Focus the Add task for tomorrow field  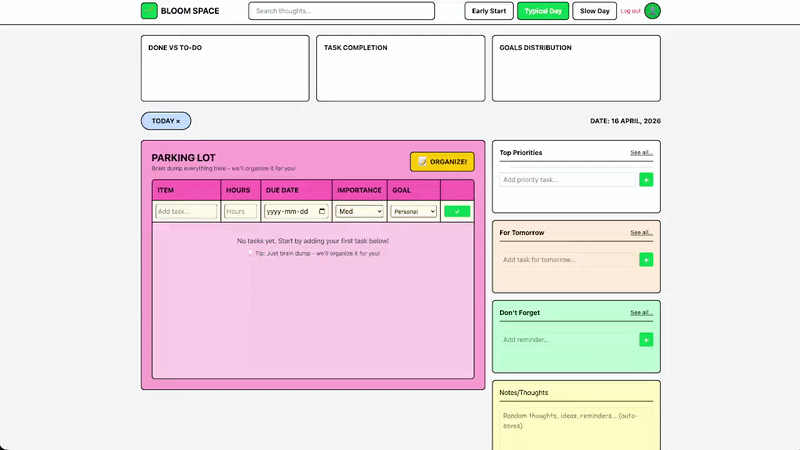pos(567,260)
